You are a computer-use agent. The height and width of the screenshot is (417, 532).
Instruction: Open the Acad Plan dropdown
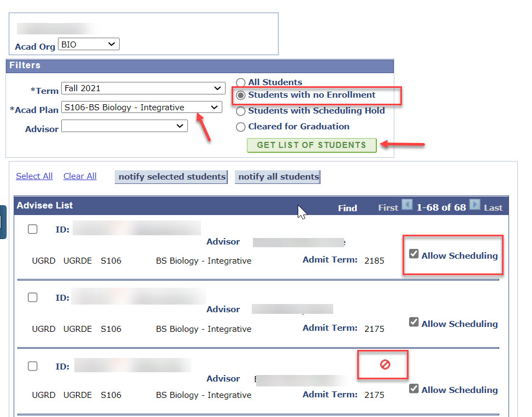tap(141, 108)
